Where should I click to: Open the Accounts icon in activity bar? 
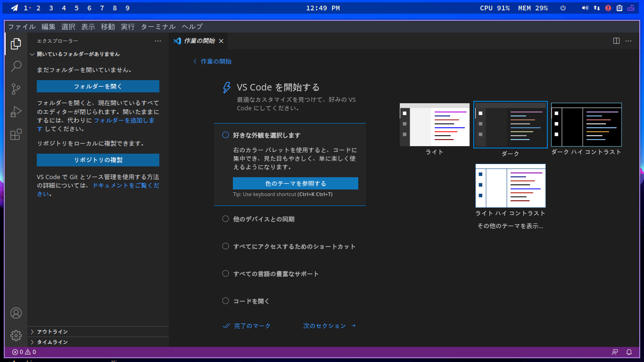point(16,313)
